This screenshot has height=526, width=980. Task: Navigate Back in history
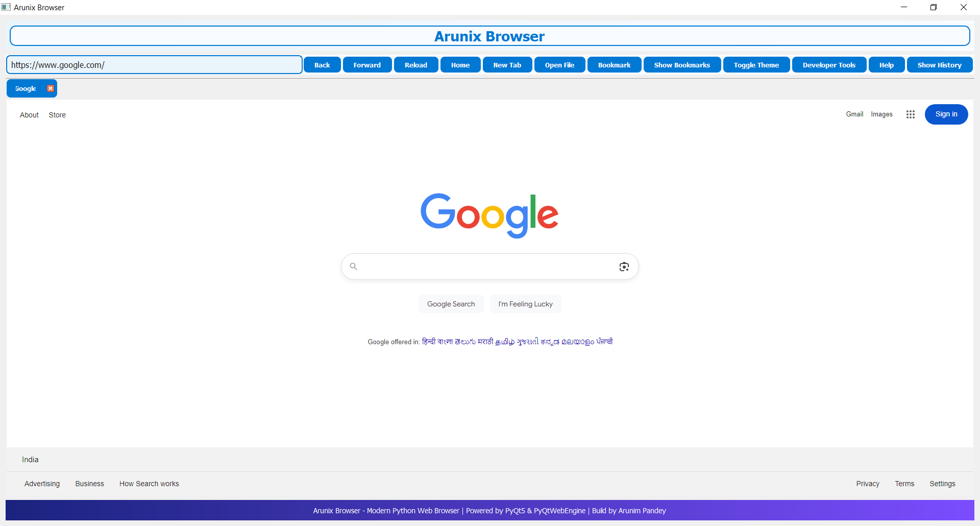coord(322,64)
